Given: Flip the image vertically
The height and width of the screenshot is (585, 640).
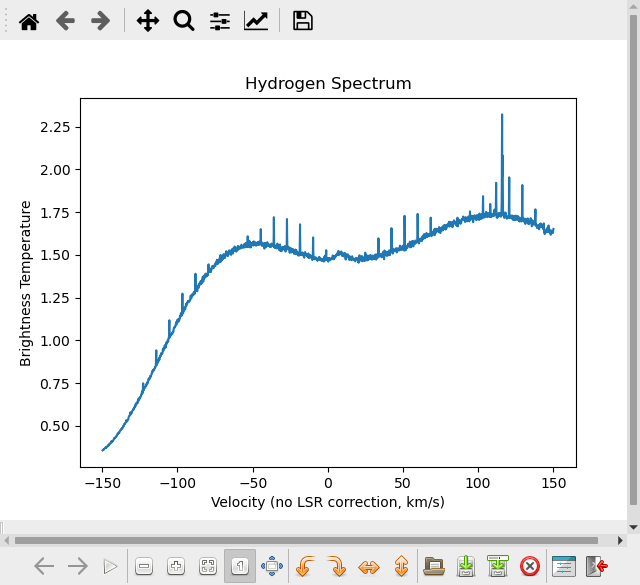Looking at the screenshot, I should click(401, 566).
